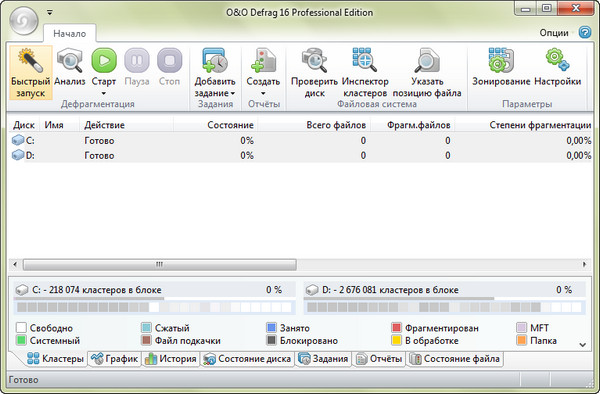Switch to the Начало ribbon tab
Image resolution: width=600 pixels, height=394 pixels.
[x=70, y=34]
